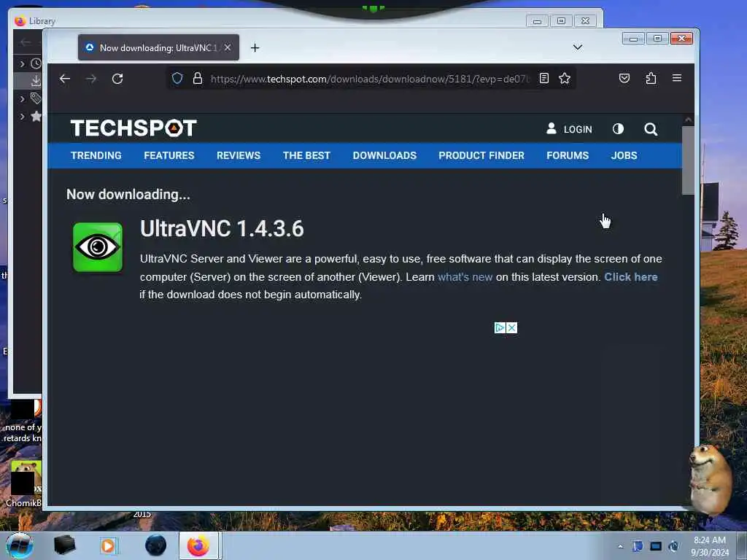This screenshot has height=560, width=747.
Task: Open the TRENDING menu item
Action: tap(96, 156)
